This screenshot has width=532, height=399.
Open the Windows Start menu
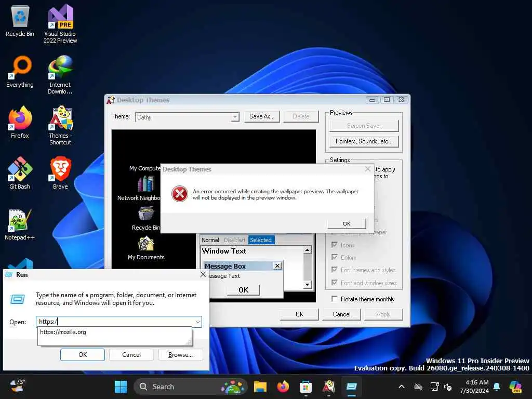(121, 387)
